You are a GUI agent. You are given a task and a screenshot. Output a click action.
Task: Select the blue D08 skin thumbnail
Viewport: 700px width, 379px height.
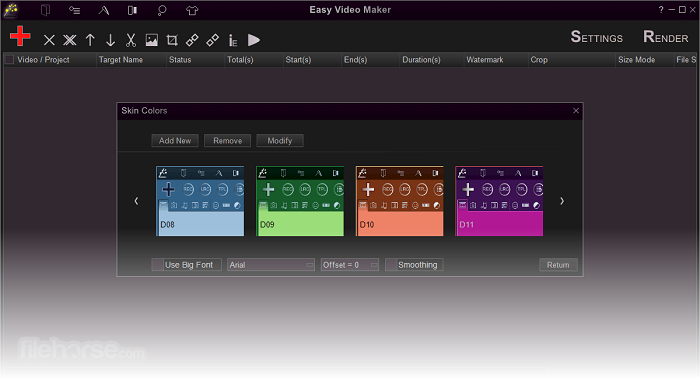(200, 201)
